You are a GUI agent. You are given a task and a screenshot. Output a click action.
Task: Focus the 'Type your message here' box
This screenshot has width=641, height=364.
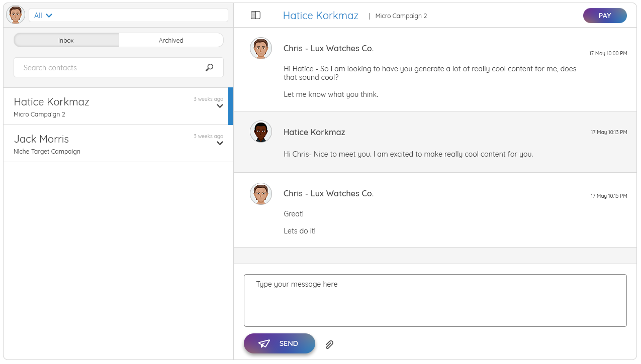435,300
